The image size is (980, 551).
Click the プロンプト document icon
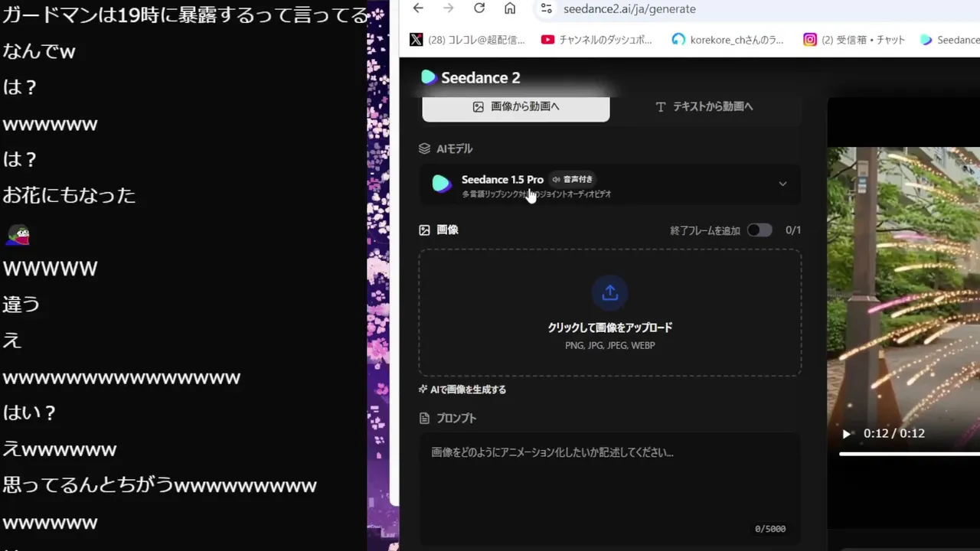click(x=425, y=418)
